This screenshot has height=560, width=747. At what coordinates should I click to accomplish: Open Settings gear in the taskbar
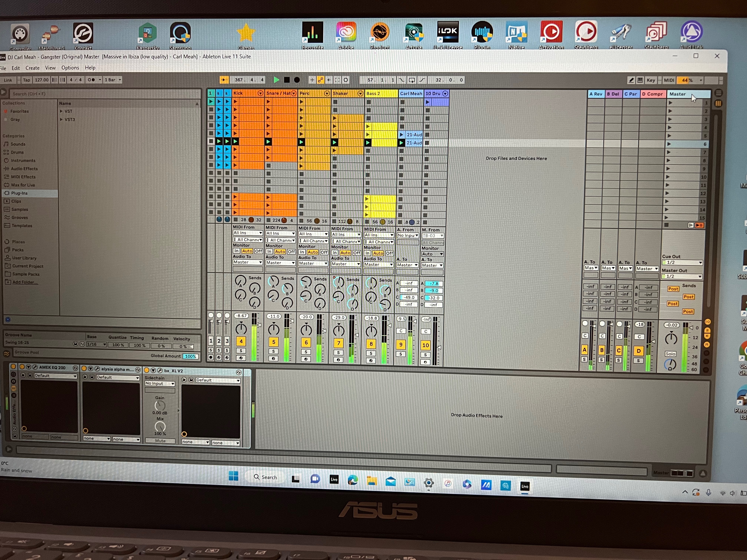tap(429, 483)
